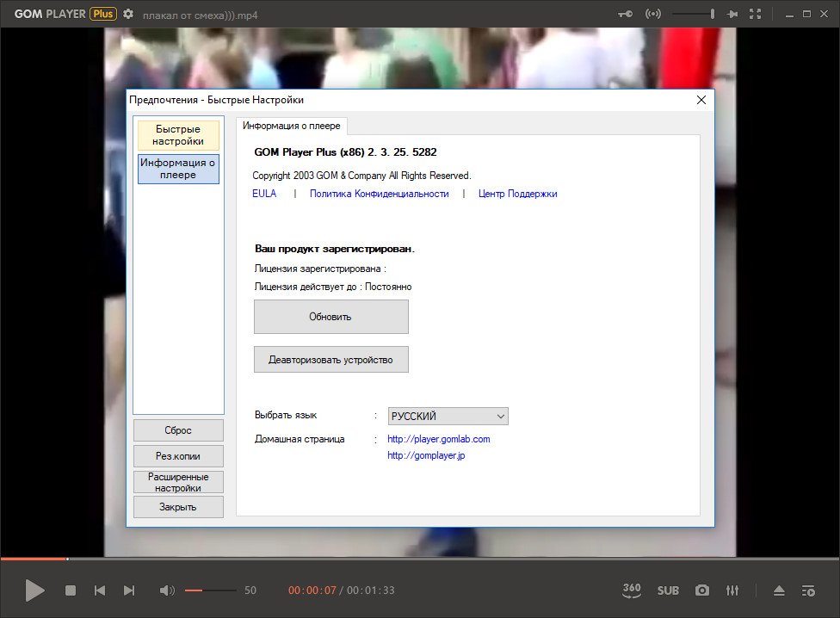Open Расширенные настройки advanced settings
The width and height of the screenshot is (840, 618).
(x=178, y=482)
